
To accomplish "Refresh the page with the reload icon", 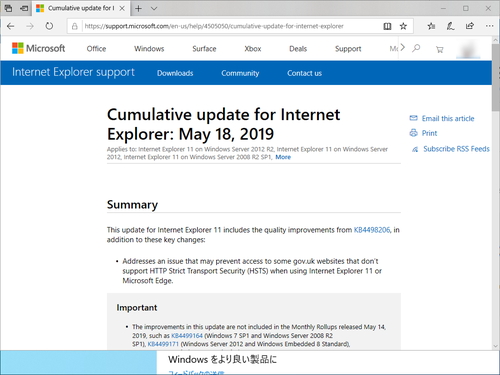I will pyautogui.click(x=49, y=26).
